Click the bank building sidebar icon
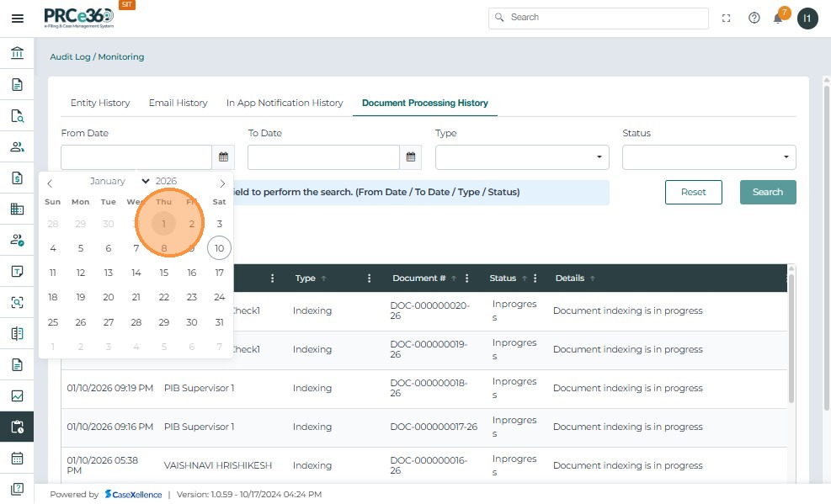Image resolution: width=831 pixels, height=504 pixels. (x=17, y=54)
